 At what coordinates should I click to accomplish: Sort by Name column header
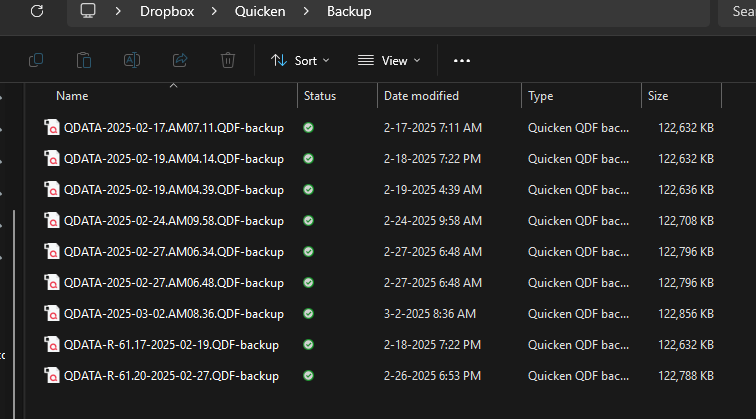point(72,96)
